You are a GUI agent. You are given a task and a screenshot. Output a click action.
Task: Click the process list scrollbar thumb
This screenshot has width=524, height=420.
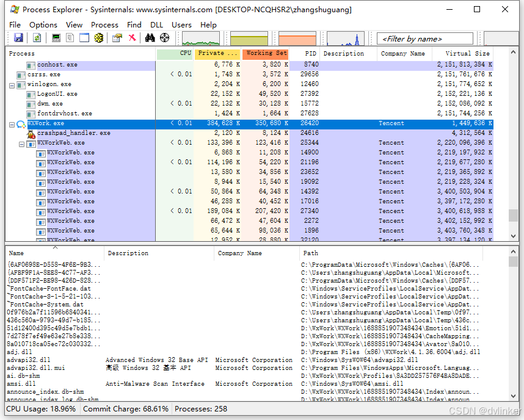click(513, 215)
